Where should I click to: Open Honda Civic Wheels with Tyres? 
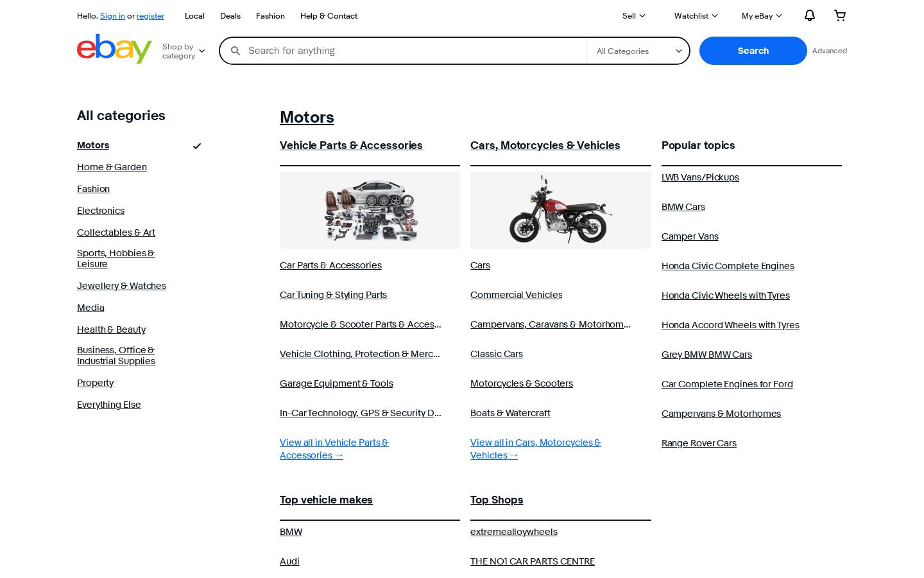pos(726,295)
